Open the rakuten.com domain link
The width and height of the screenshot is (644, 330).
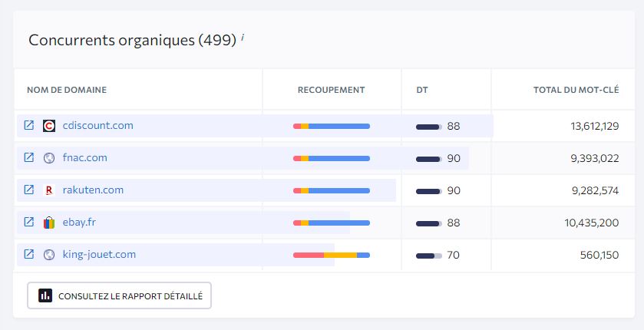(x=93, y=190)
